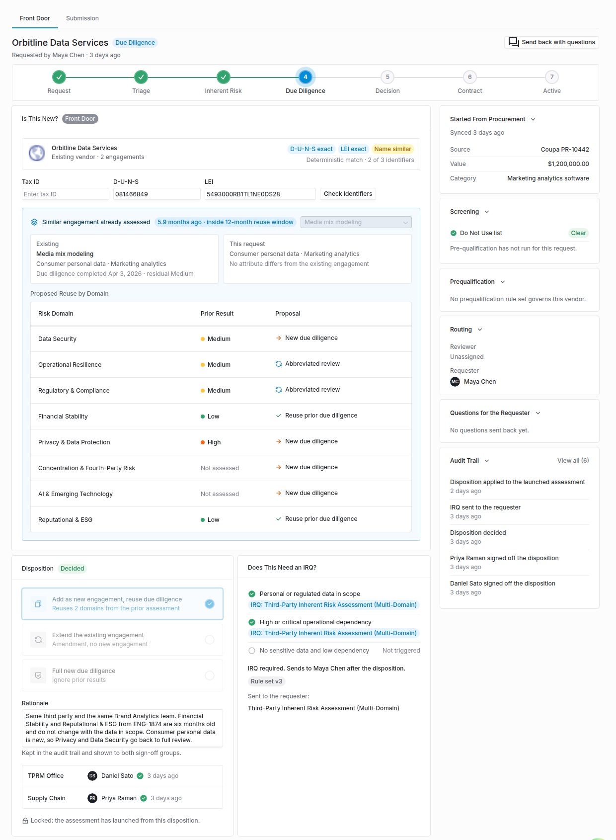Click the Orbitline Data Services vendor logo

[x=37, y=153]
